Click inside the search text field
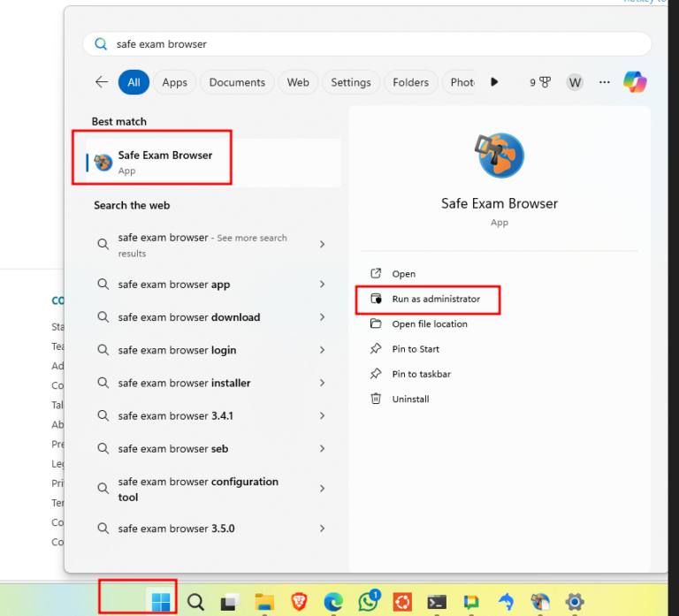 point(367,43)
